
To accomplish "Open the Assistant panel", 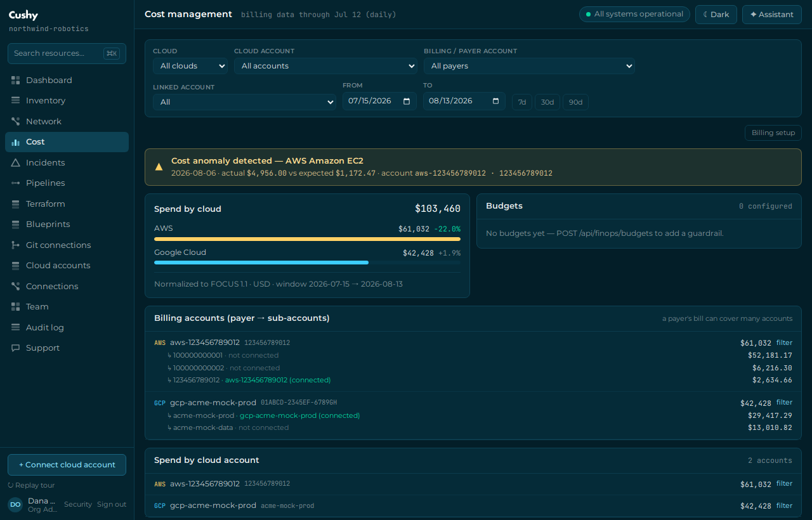I will [x=772, y=15].
